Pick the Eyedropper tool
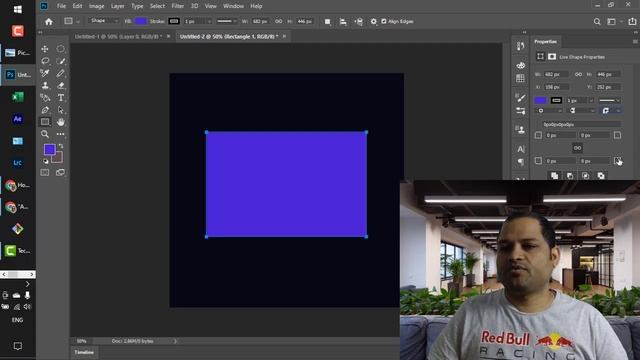 [x=45, y=73]
